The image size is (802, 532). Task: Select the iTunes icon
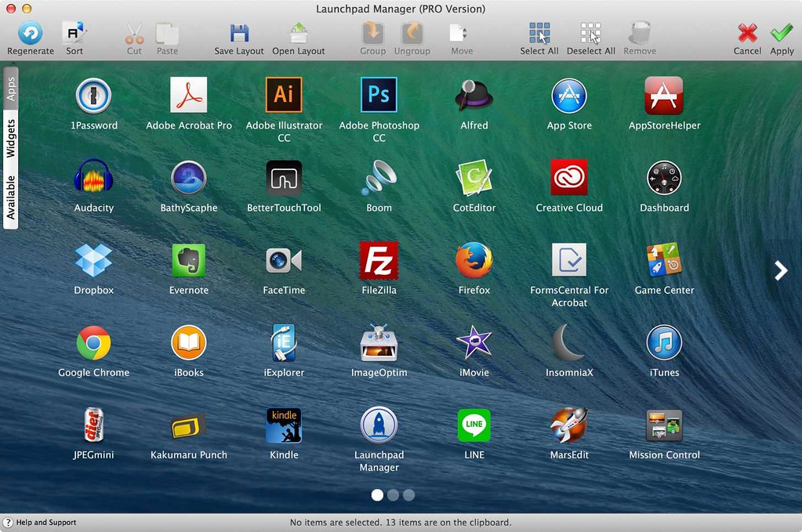664,343
